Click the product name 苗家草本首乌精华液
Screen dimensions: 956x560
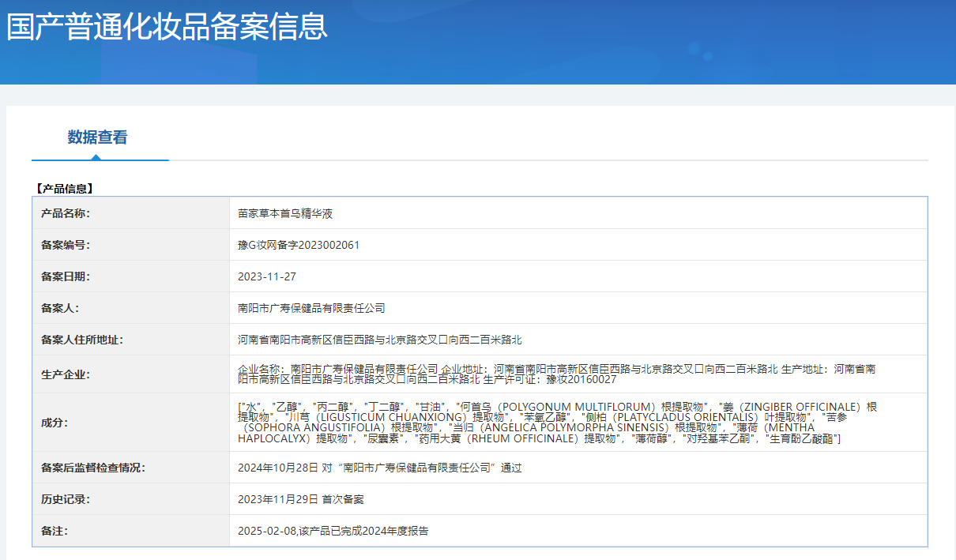click(280, 213)
